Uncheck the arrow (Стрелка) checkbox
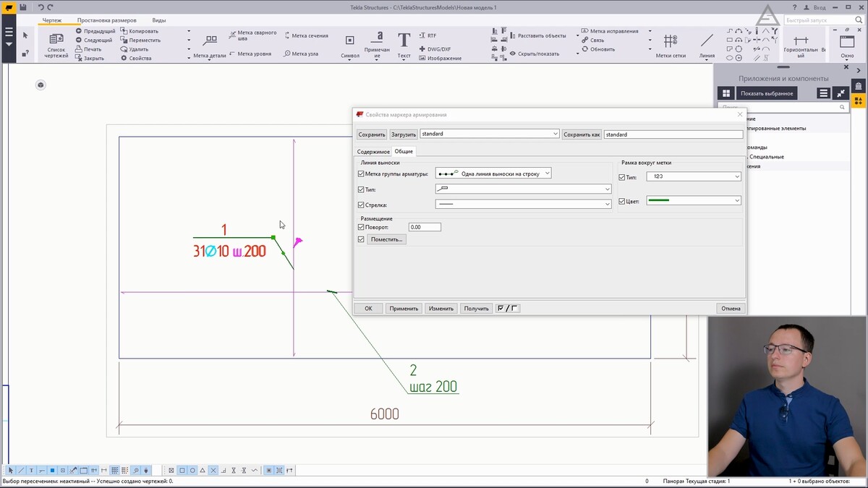Viewport: 868px width, 488px height. pos(362,205)
